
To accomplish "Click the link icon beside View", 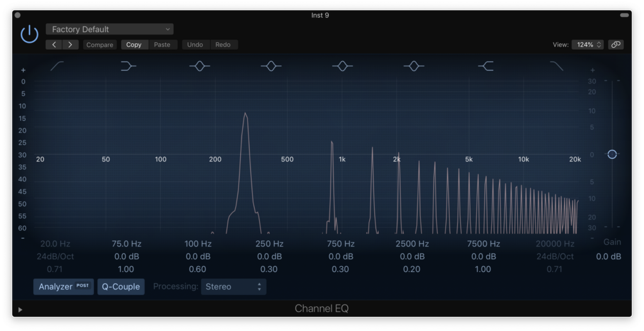I will click(616, 45).
